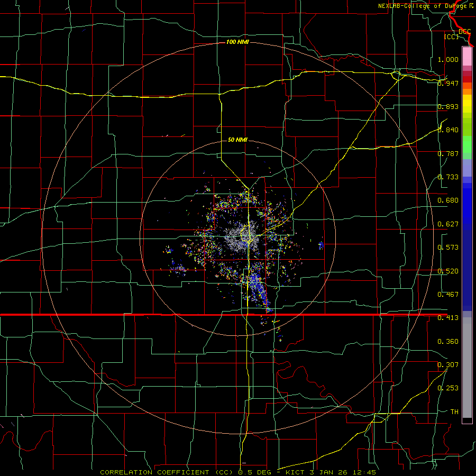Select the 0.307 scale value
Image resolution: width=476 pixels, height=476 pixels.
point(448,364)
